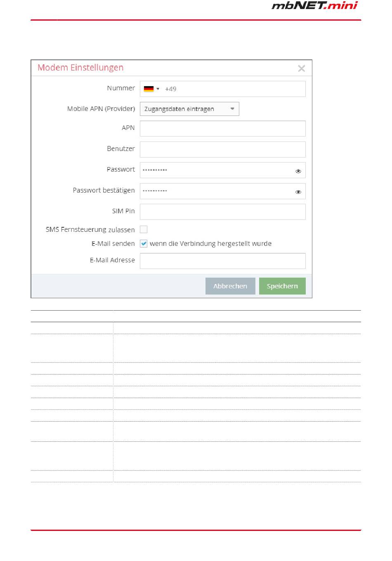Image resolution: width=392 pixels, height=561 pixels.
Task: Click the APN text field
Action: point(223,128)
